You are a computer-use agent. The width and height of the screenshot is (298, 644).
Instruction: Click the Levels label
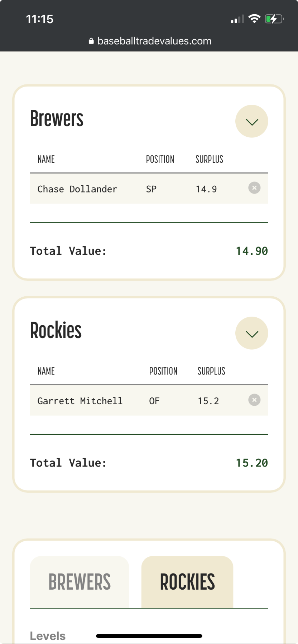pyautogui.click(x=48, y=636)
